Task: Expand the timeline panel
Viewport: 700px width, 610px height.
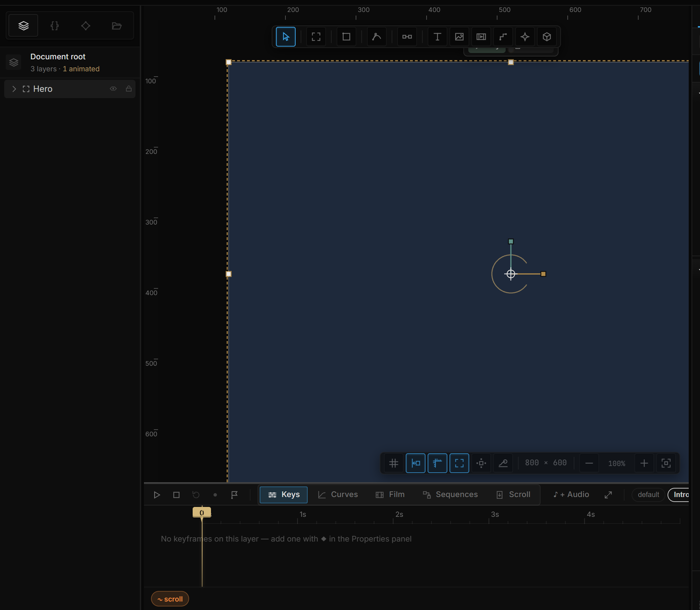Action: click(x=608, y=495)
